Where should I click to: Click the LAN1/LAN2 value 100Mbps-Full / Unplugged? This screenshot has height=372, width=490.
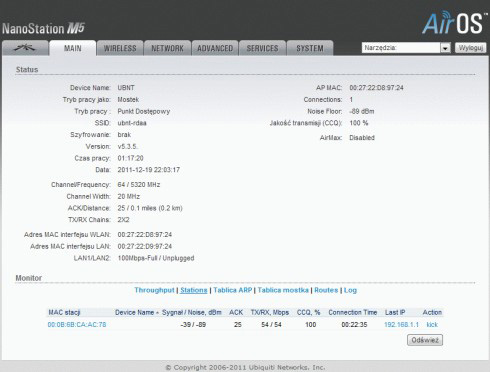click(156, 258)
